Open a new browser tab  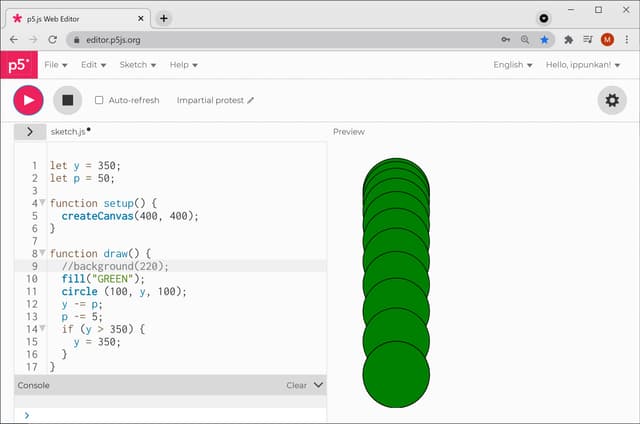pyautogui.click(x=164, y=18)
